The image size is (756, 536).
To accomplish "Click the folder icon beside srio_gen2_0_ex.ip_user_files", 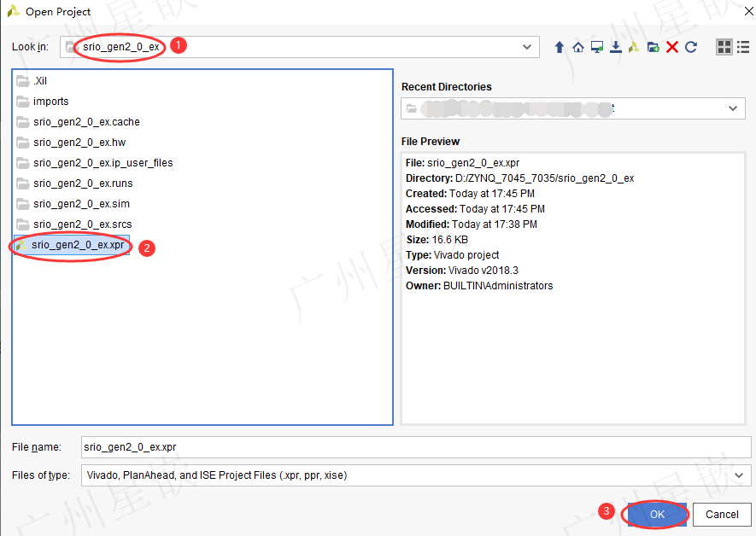I will (x=23, y=163).
